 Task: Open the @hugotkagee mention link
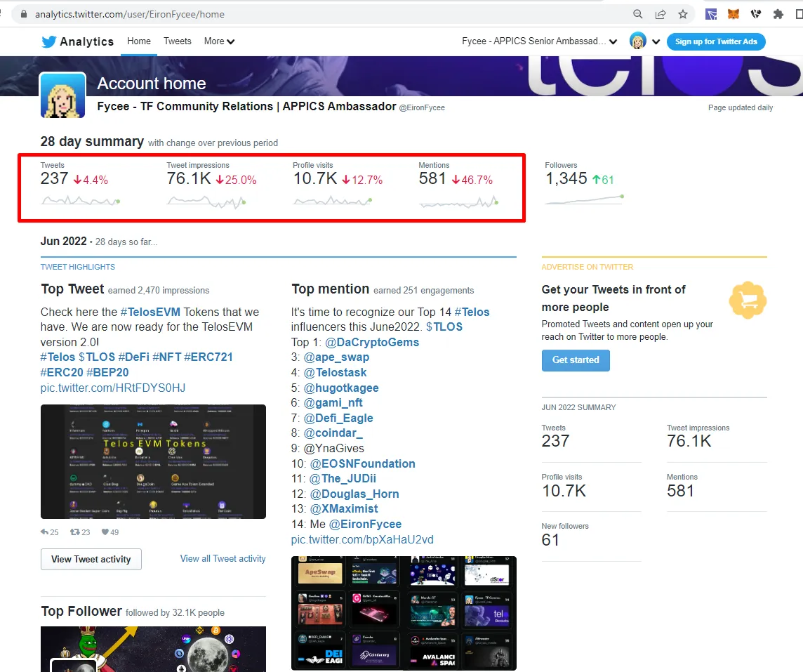pyautogui.click(x=341, y=388)
